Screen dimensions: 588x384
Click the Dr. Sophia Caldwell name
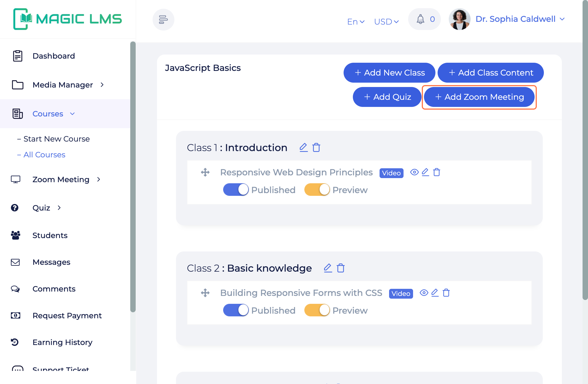click(516, 19)
